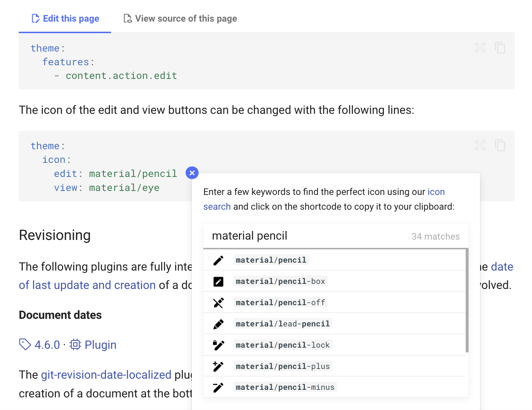The width and height of the screenshot is (532, 410).
Task: Select the material/pencil shortcode to copy it
Action: [271, 260]
